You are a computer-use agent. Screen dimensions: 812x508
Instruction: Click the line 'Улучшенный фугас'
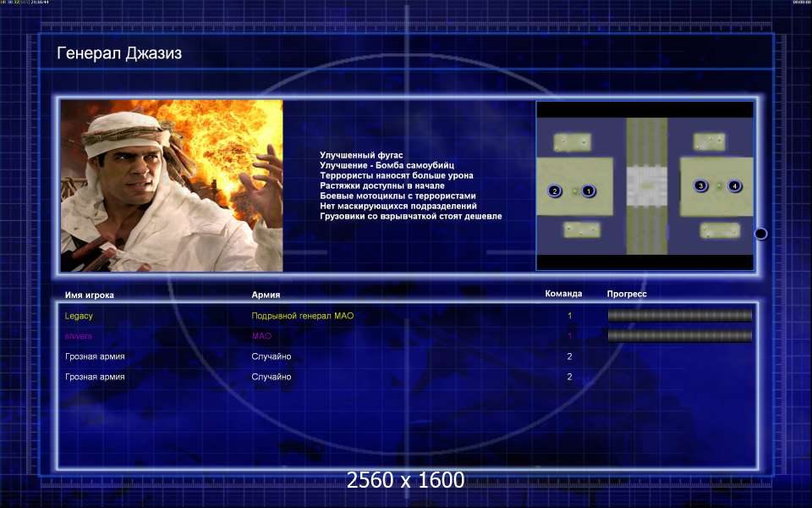coord(361,155)
